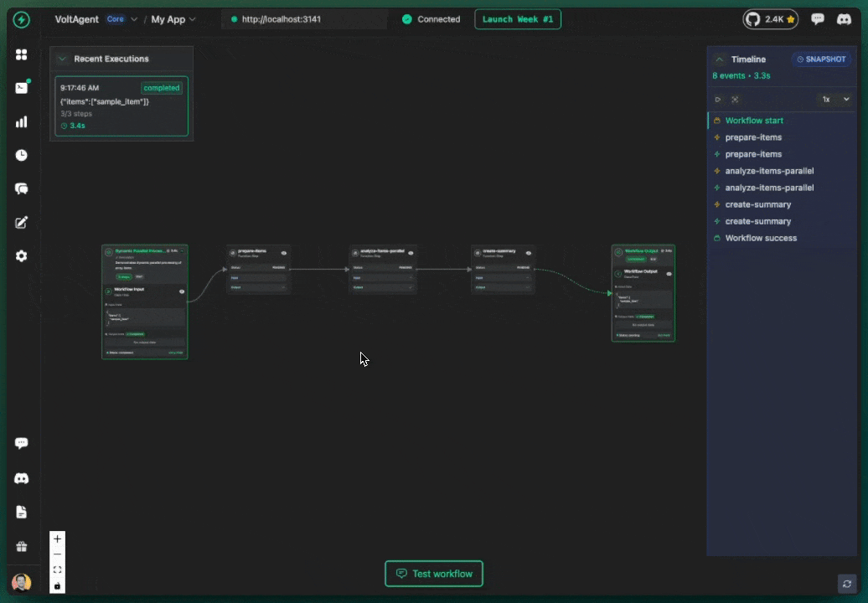Expand Input row in analyze-items-parallel node
The width and height of the screenshot is (868, 603).
pyautogui.click(x=383, y=278)
